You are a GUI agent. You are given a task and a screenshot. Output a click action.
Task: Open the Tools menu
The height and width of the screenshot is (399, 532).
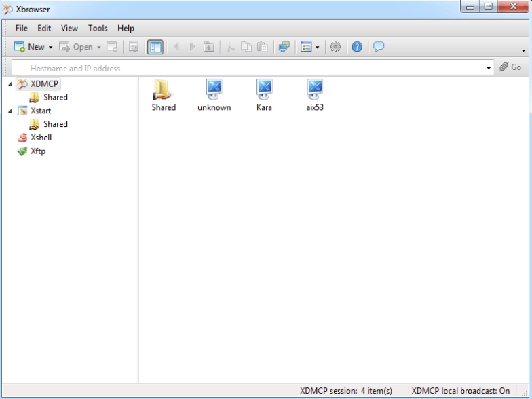pyautogui.click(x=98, y=28)
